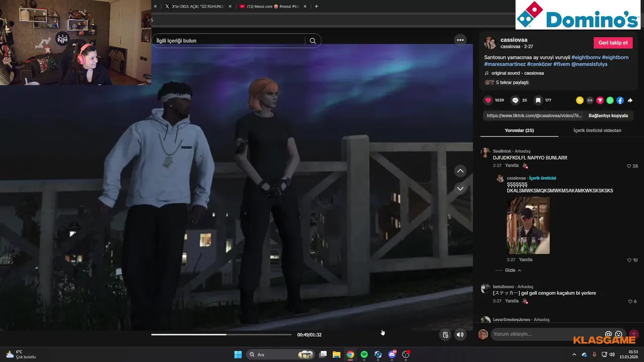This screenshot has height=362, width=644.
Task: Click 'Bağlantıyı kopyala' to copy link
Action: point(608,116)
